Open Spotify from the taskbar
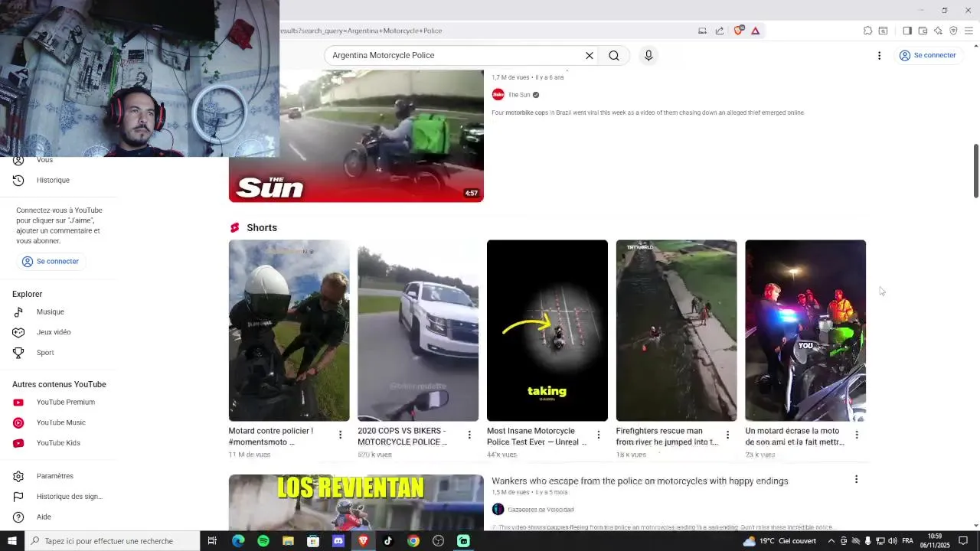This screenshot has width=980, height=551. coord(263,541)
